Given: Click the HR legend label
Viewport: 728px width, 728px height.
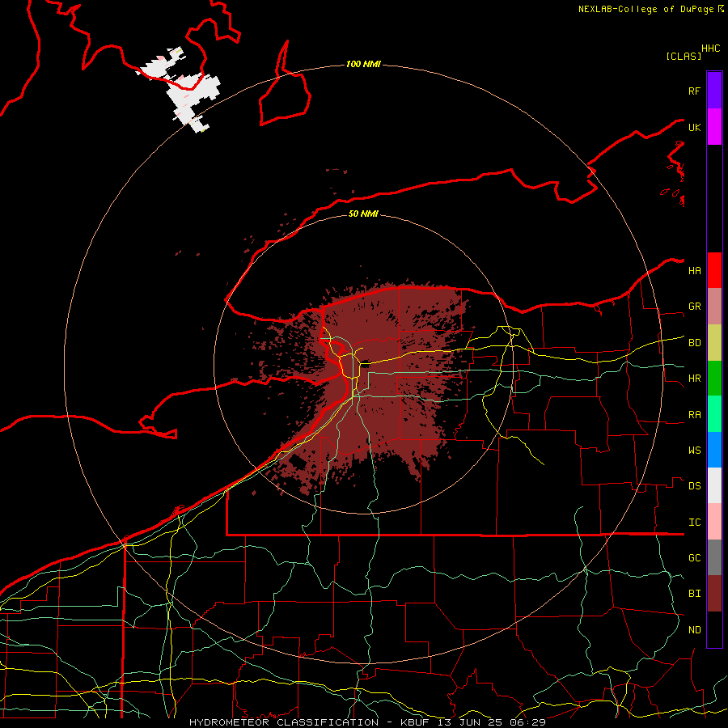Looking at the screenshot, I should pos(695,379).
